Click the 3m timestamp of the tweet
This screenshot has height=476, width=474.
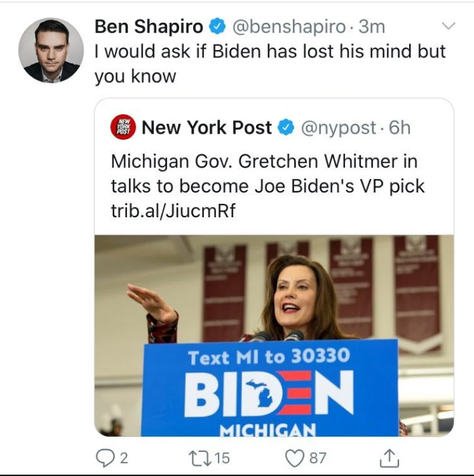(x=372, y=27)
